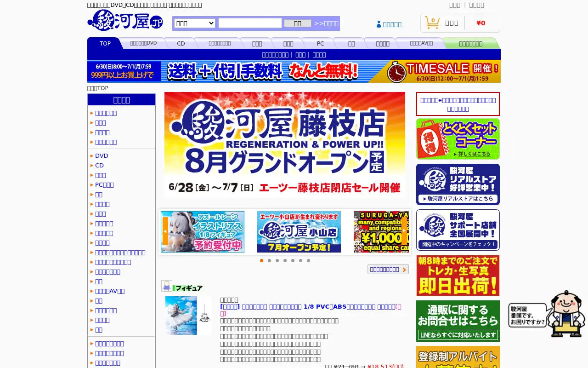588x368 pixels.
Task: Open the green 通販 inquiry LINE banner
Action: click(458, 321)
